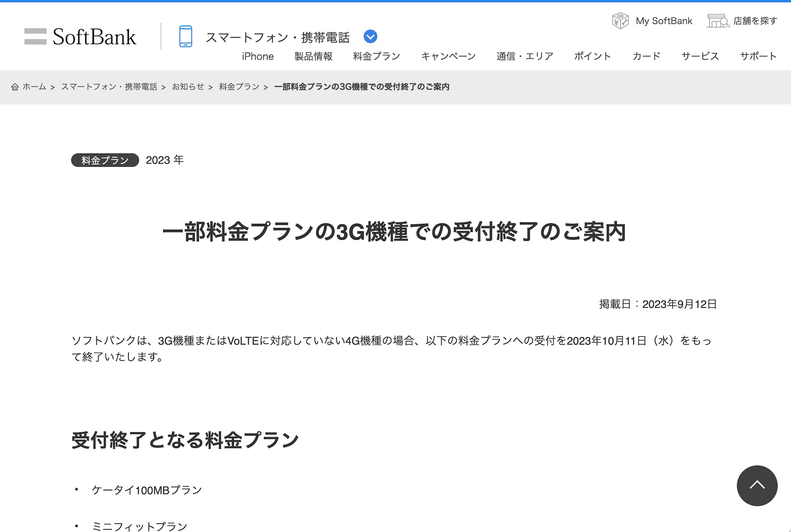
Task: Open the iPhone menu item
Action: [x=257, y=56]
